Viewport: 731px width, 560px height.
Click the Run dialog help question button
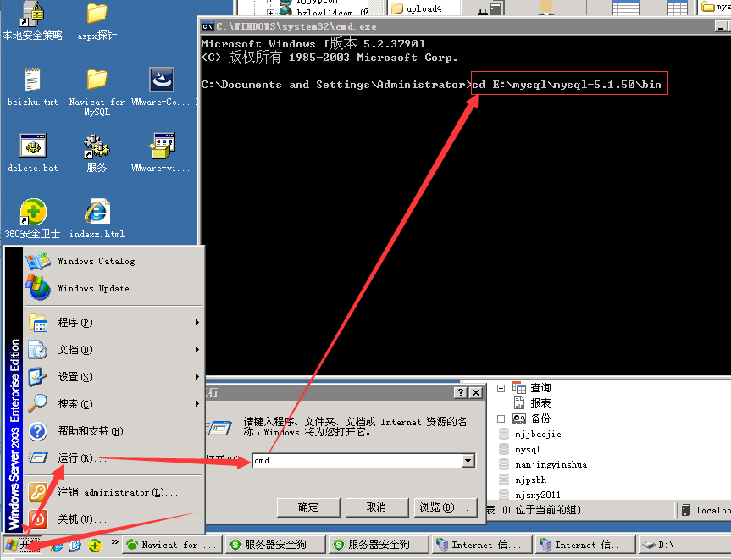tap(461, 392)
